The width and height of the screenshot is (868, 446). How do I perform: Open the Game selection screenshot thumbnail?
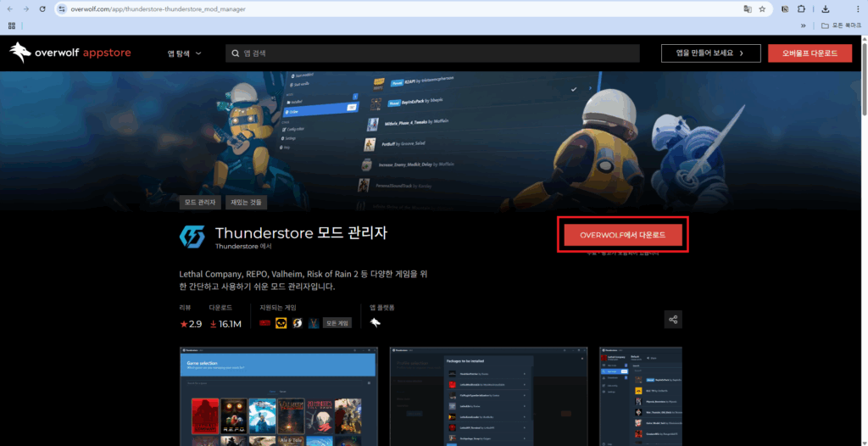(279, 397)
